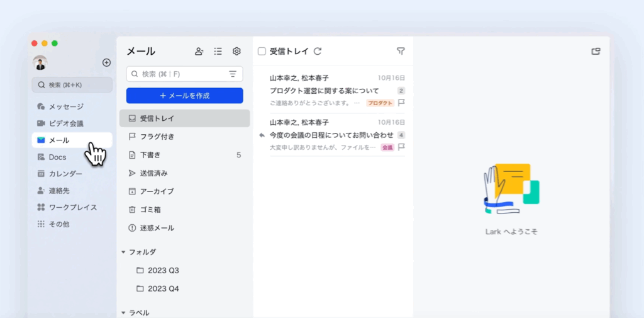Flag the プロダクト運営 email
This screenshot has height=318, width=644.
[x=401, y=103]
